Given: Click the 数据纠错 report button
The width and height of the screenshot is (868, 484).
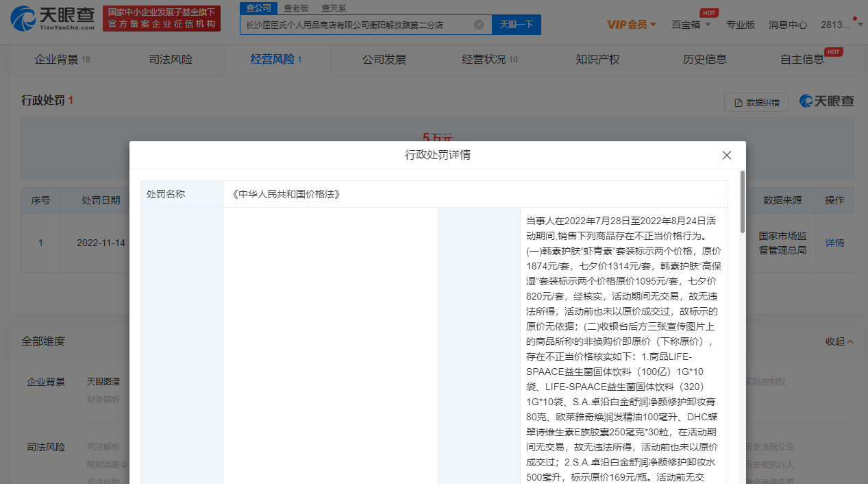Looking at the screenshot, I should (756, 102).
